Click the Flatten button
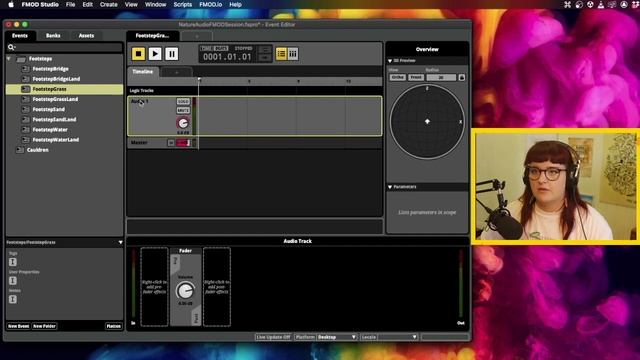 click(x=113, y=326)
